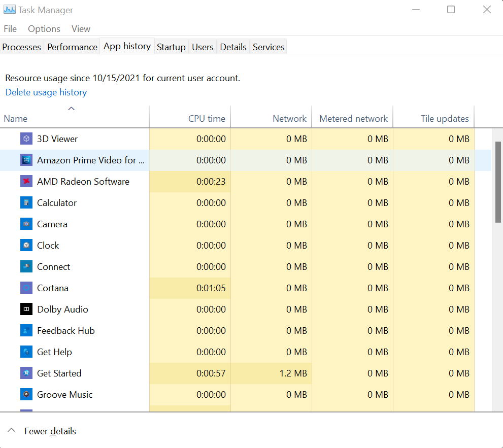Open the File menu
This screenshot has height=448, width=503.
pyautogui.click(x=10, y=29)
